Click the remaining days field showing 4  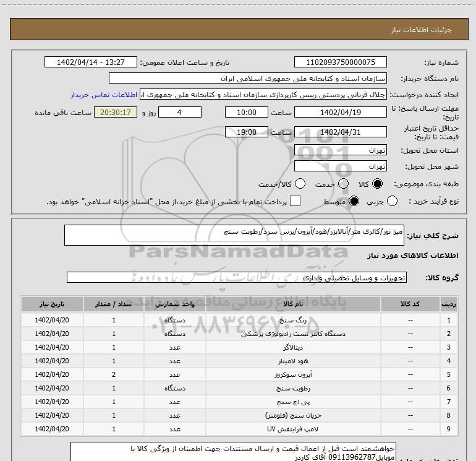coord(180,112)
